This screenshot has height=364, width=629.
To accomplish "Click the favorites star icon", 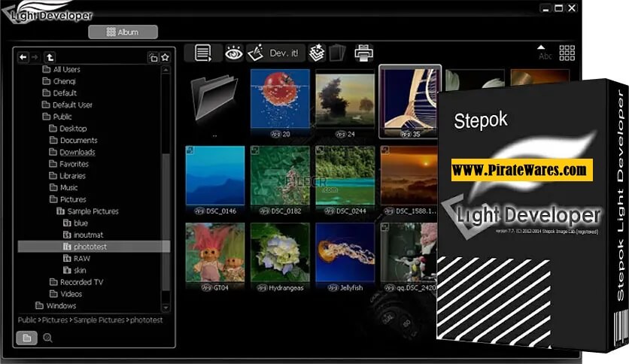I will coord(165,57).
